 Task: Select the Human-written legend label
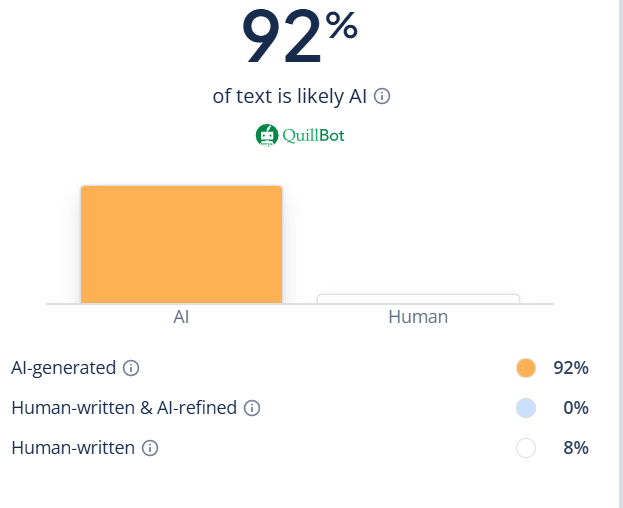[73, 448]
